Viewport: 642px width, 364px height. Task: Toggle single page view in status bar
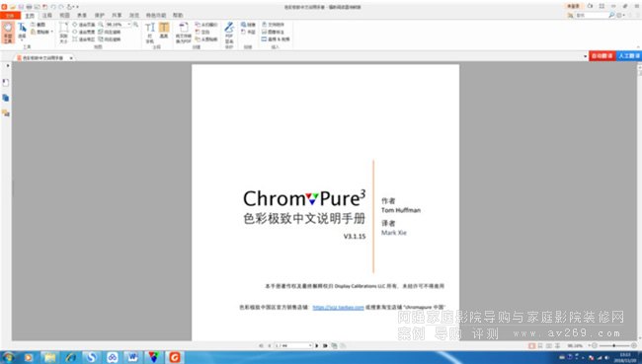coord(531,345)
